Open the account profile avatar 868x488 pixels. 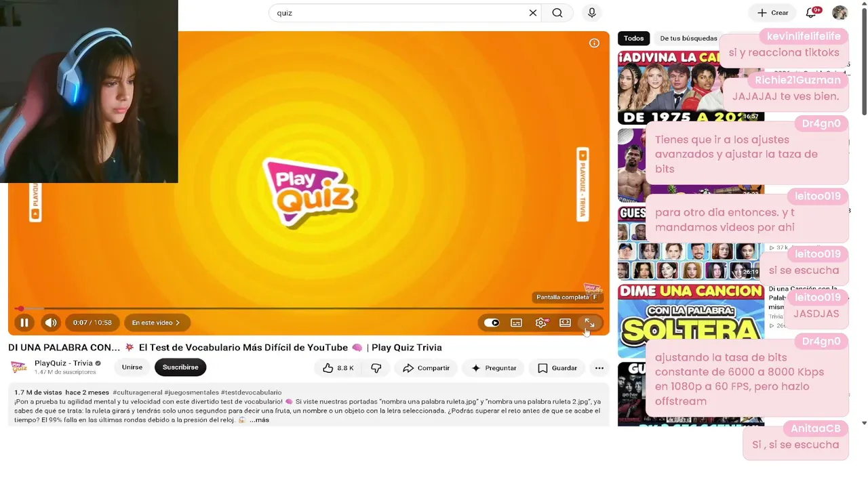click(840, 13)
